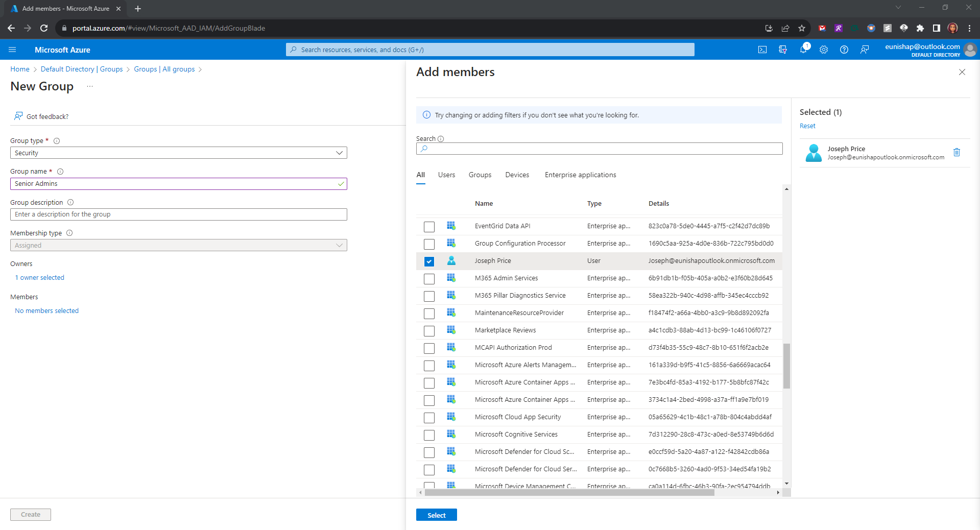The height and width of the screenshot is (530, 980).
Task: Open the notifications bell in Azure portal
Action: pos(803,50)
